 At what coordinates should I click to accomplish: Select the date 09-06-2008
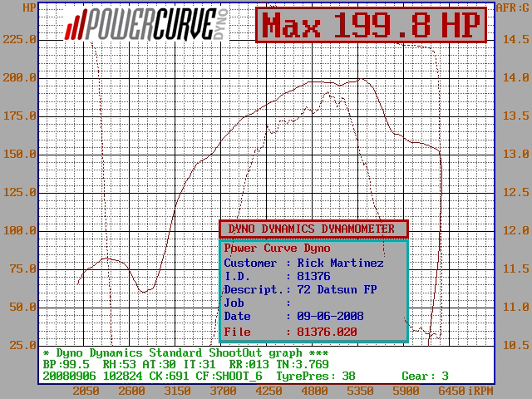tap(330, 316)
